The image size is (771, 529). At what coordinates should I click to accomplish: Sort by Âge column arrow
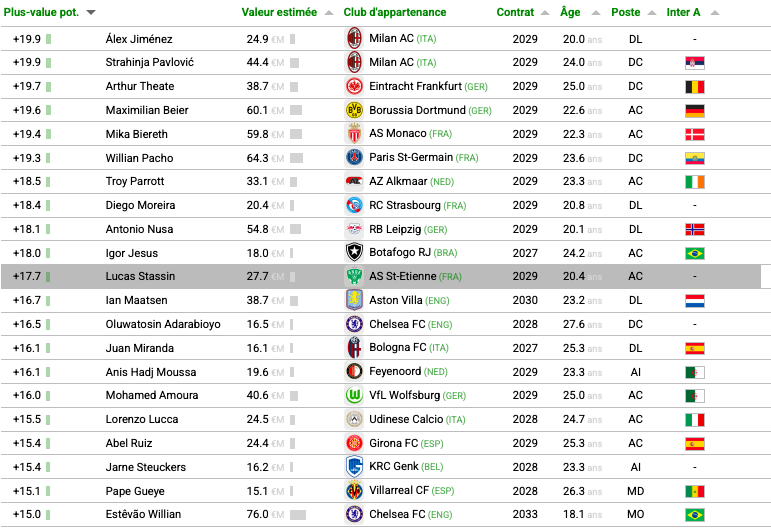point(595,13)
